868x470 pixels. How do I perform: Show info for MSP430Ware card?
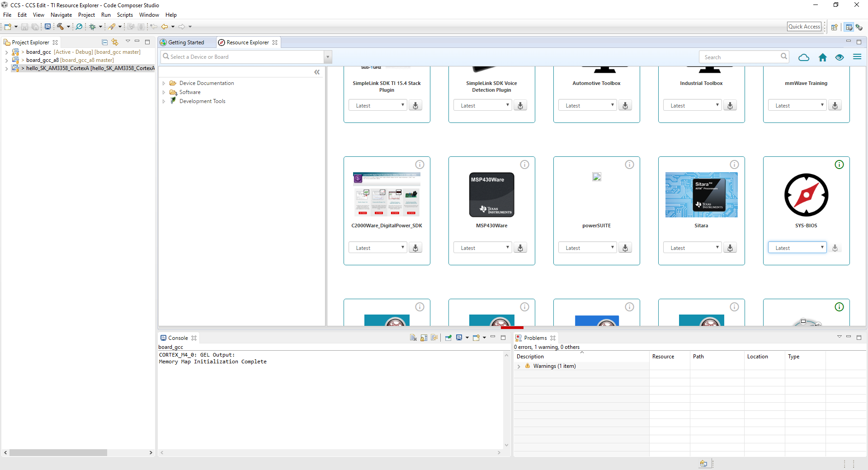524,164
